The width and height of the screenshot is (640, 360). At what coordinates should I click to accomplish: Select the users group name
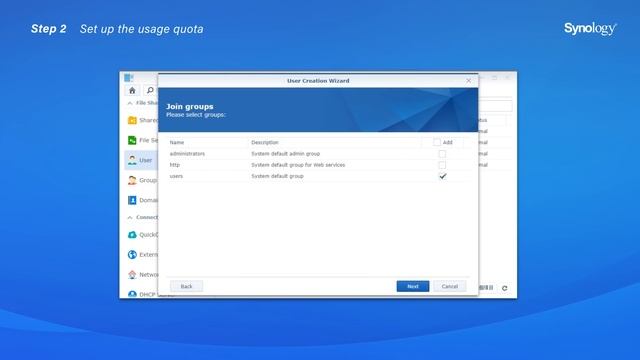tap(176, 176)
